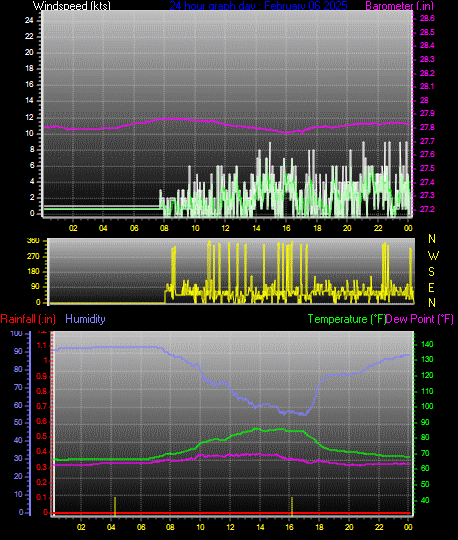Click hour "00" under the windspeed chart
458x540 pixels.
click(408, 228)
